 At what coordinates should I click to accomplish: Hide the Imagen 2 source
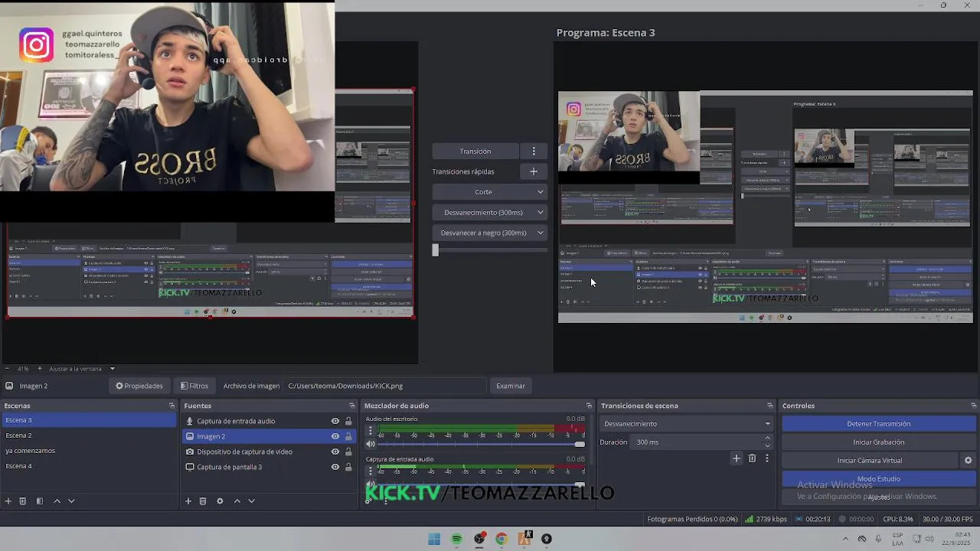pos(335,436)
